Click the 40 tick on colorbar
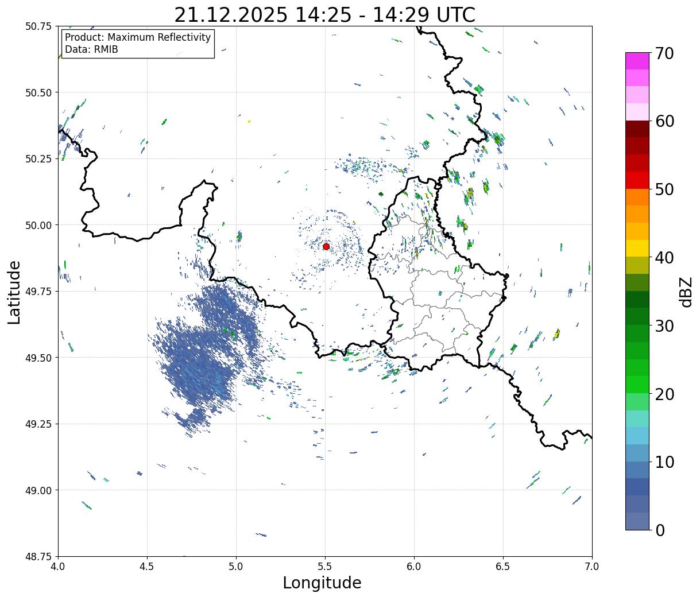 664,258
